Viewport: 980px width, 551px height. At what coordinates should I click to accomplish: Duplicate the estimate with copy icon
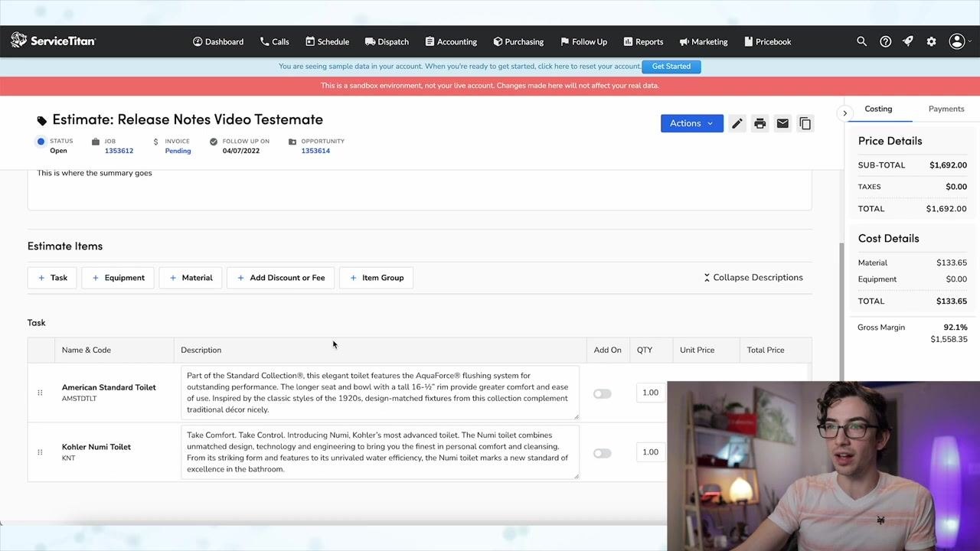[x=805, y=123]
